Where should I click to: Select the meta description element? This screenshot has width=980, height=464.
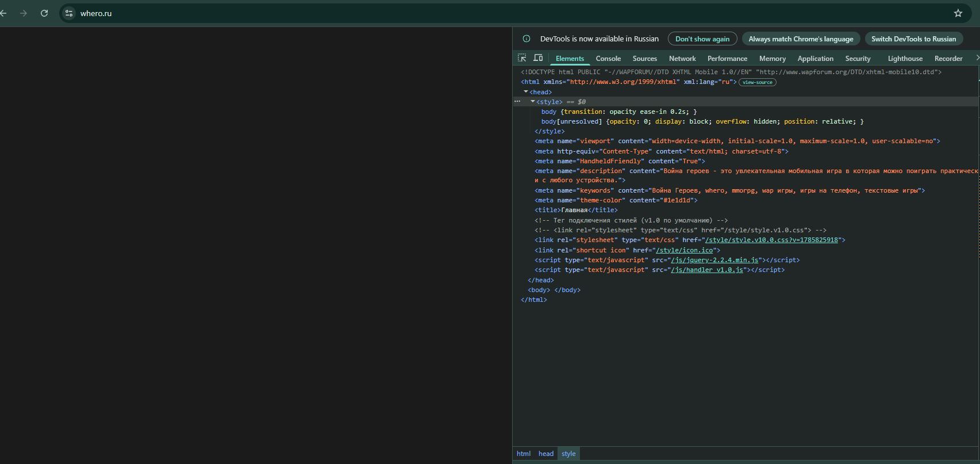coord(756,175)
